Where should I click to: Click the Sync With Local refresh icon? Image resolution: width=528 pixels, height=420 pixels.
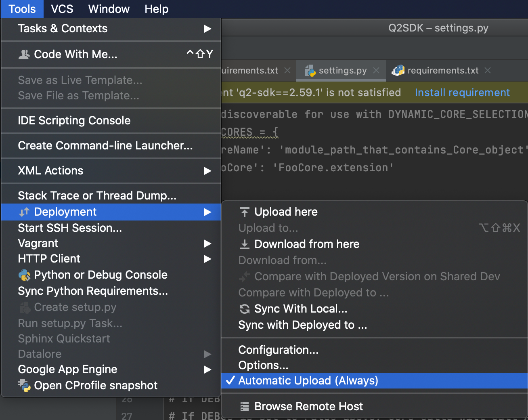pyautogui.click(x=244, y=309)
